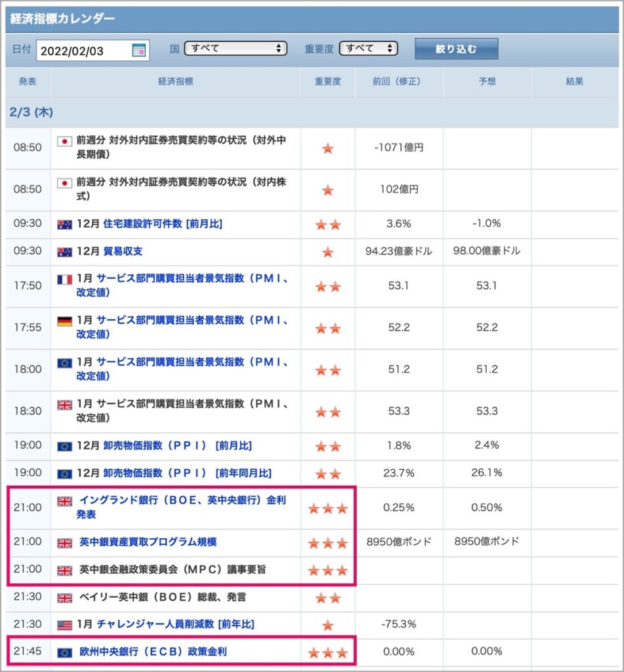Image resolution: width=624 pixels, height=672 pixels.
Task: Click the Japan flag beside 対外中長期債 row
Action: tap(64, 141)
